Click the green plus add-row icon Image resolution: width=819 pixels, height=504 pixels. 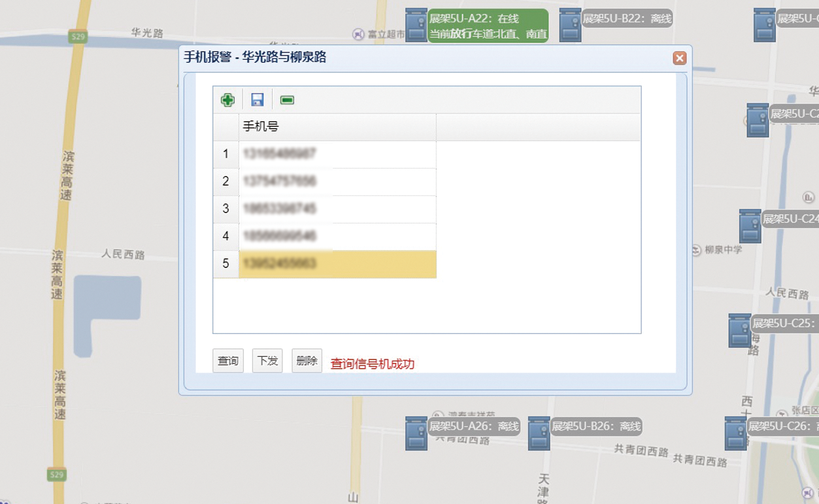tap(227, 100)
